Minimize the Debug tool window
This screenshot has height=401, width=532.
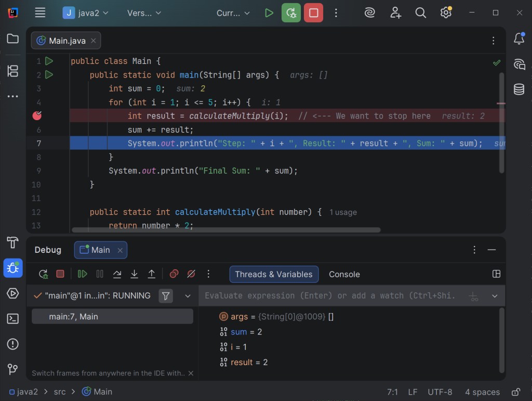point(491,250)
